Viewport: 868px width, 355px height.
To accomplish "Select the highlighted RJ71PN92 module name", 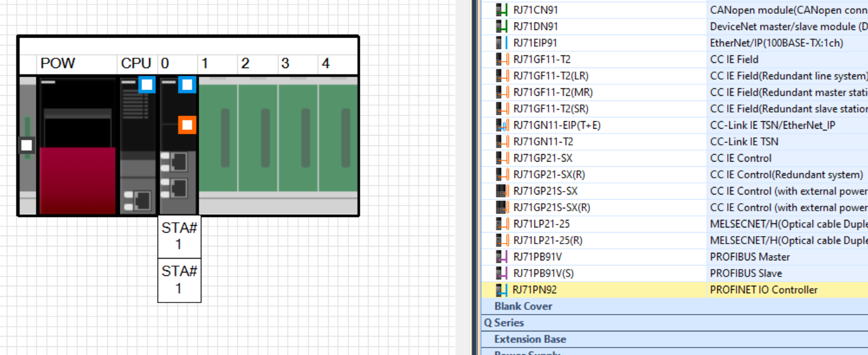I will 535,290.
